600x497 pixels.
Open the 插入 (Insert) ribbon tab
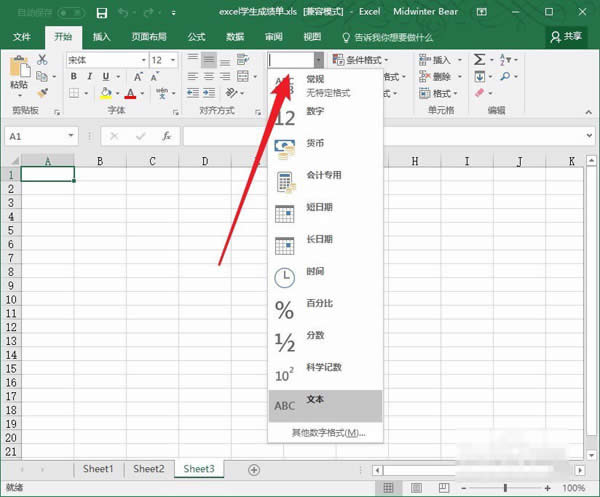[101, 36]
